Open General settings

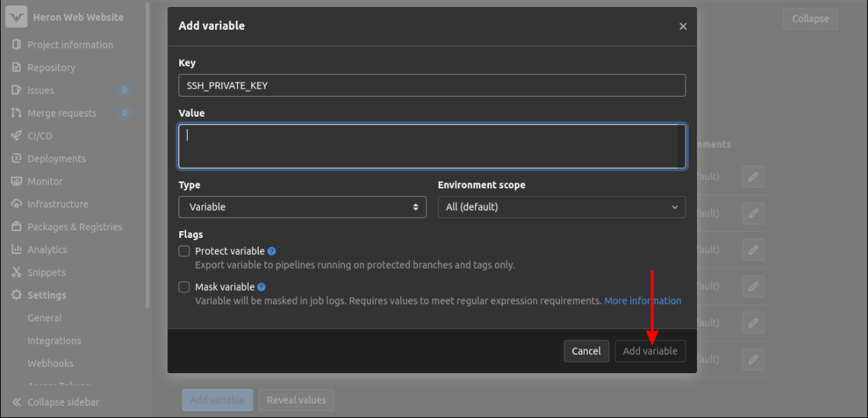pos(45,318)
